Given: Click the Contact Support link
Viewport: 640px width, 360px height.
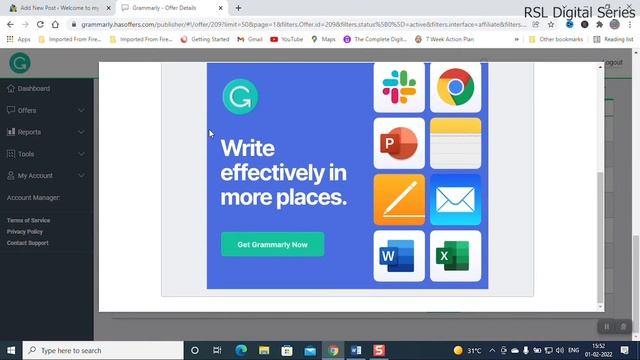Looking at the screenshot, I should tap(27, 243).
